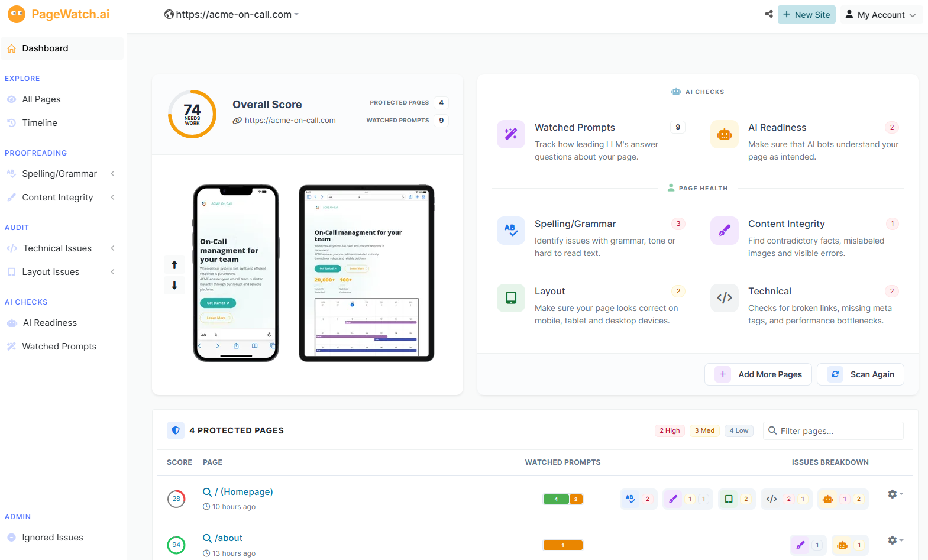Screen dimensions: 928x560
Task: Toggle the 4 Low severity filter
Action: click(739, 430)
